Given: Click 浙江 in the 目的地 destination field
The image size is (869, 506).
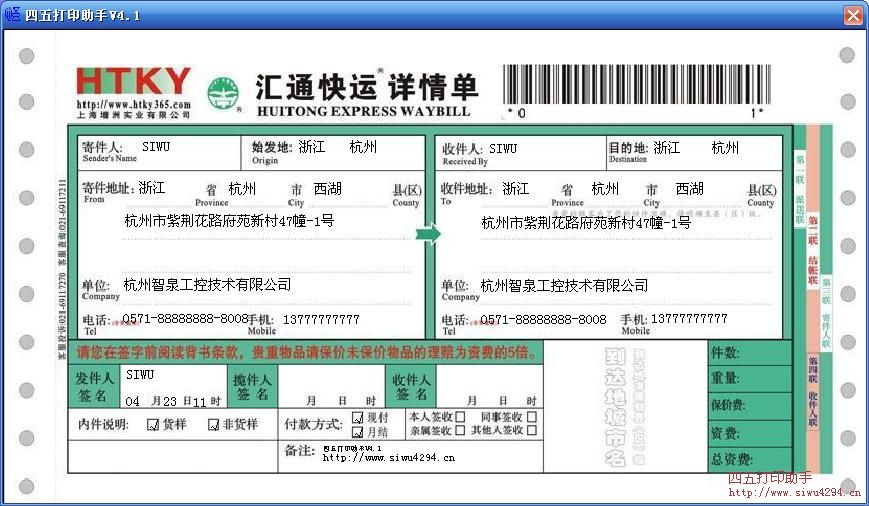Looking at the screenshot, I should pyautogui.click(x=667, y=148).
